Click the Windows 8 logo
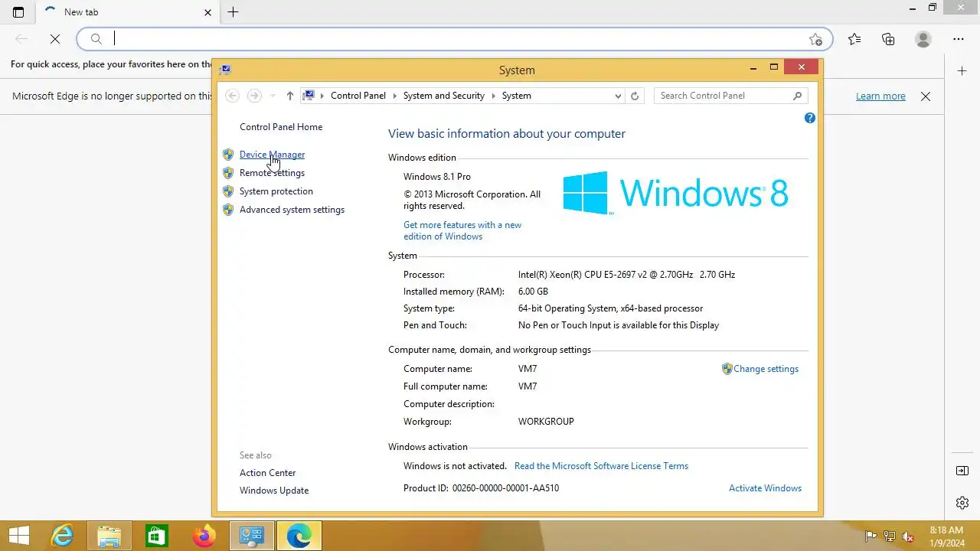Image resolution: width=980 pixels, height=551 pixels. 675,192
